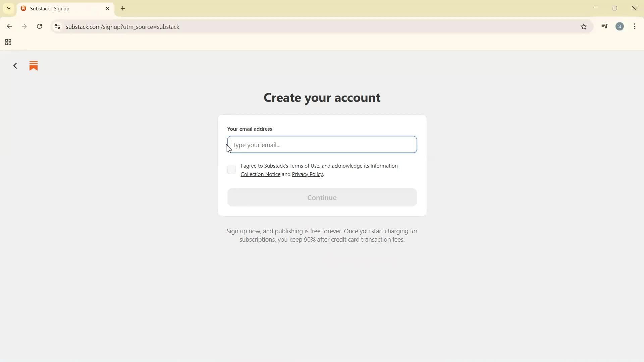This screenshot has width=644, height=362.
Task: Check the Terms of Use agreement checkbox
Action: (231, 170)
